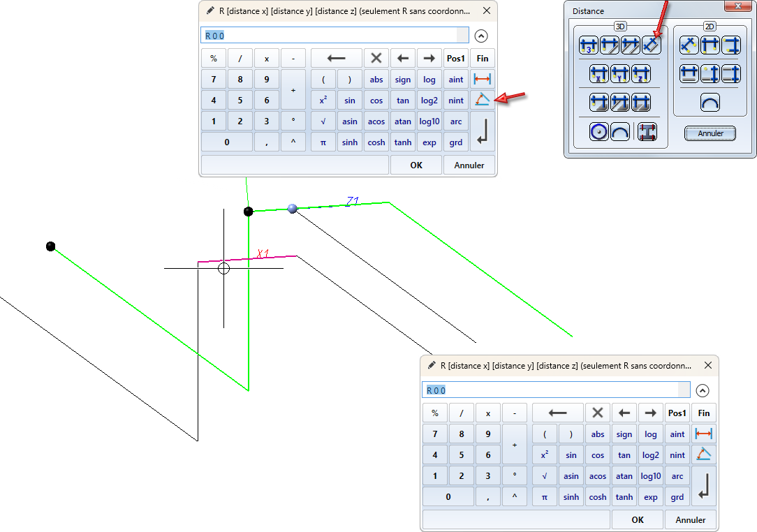This screenshot has width=757, height=532.
Task: Click the sqrt key in upper calculator
Action: (x=323, y=121)
